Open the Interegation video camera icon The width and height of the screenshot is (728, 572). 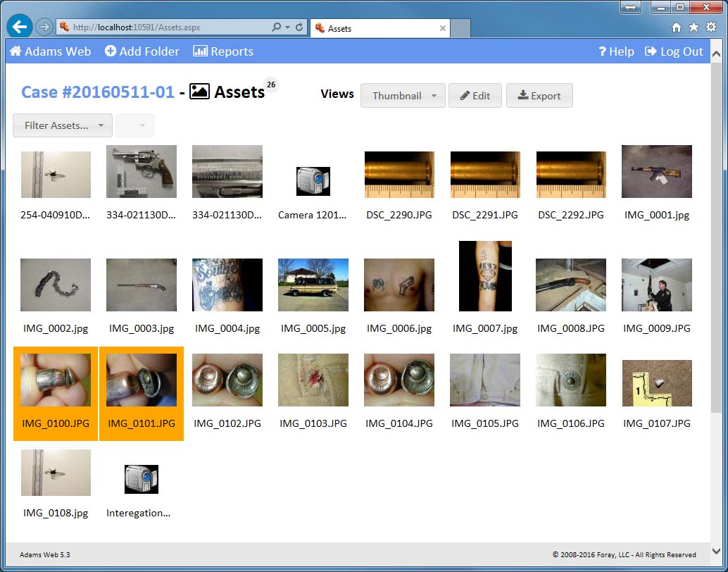141,479
